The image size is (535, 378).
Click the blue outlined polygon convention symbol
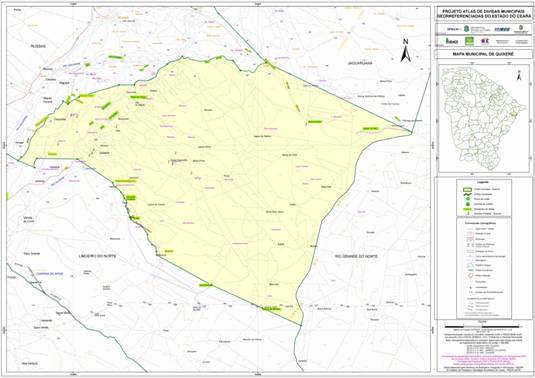(x=470, y=265)
